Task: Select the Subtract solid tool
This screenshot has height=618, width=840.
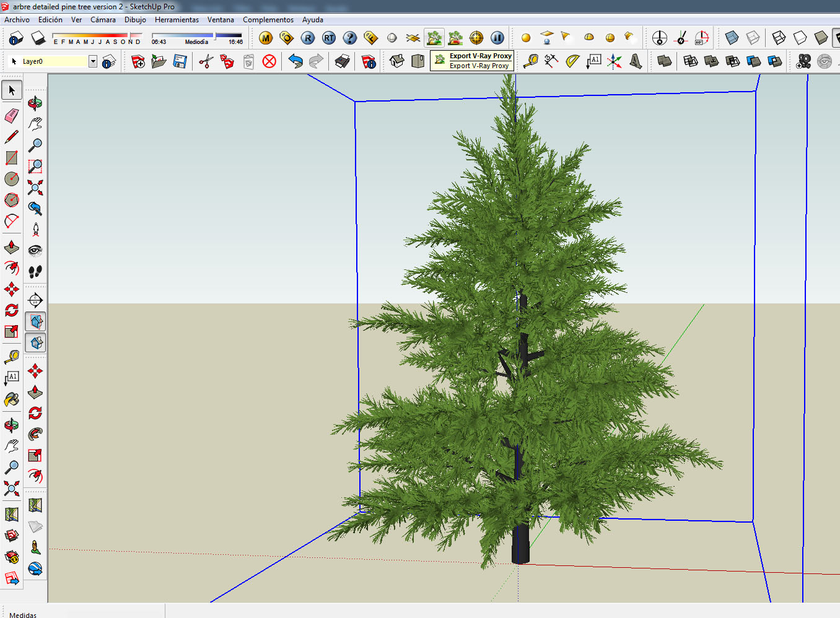Action: (733, 61)
